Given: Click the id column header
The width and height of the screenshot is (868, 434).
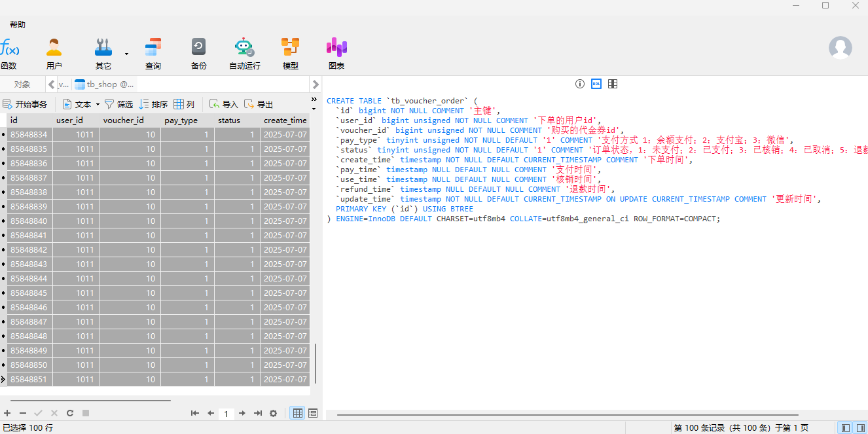Looking at the screenshot, I should click(x=30, y=120).
